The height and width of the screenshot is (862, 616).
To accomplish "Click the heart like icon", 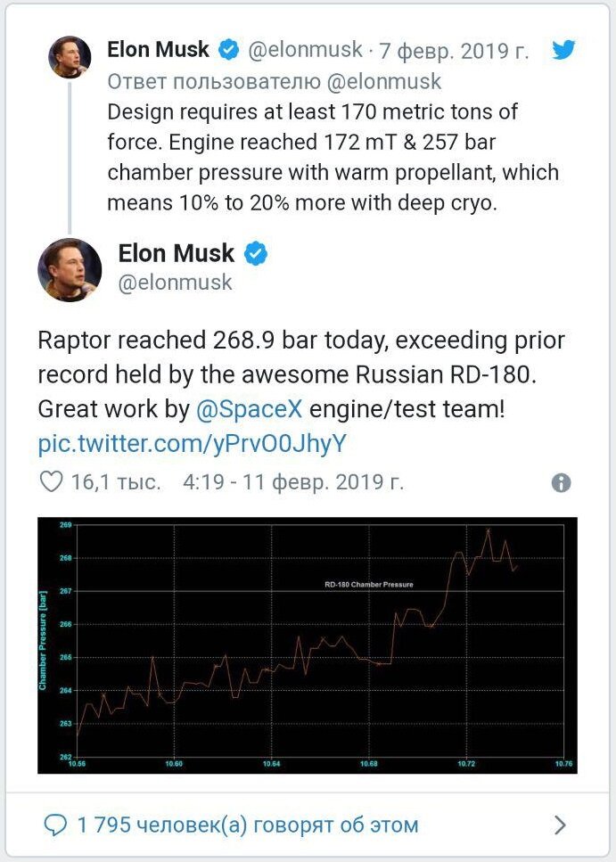I will coord(53,482).
